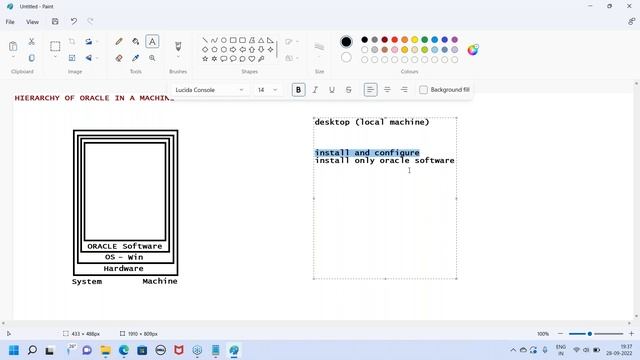
Task: Open the File menu
Action: [x=10, y=22]
